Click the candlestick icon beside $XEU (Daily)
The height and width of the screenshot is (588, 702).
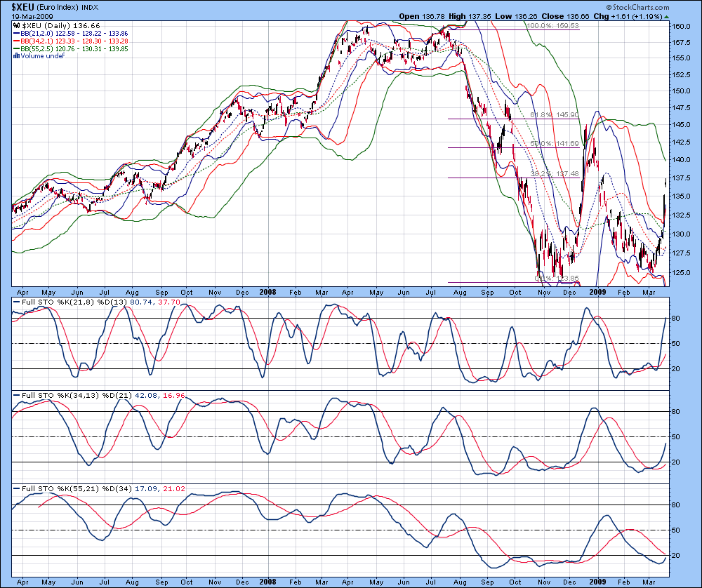tap(17, 26)
